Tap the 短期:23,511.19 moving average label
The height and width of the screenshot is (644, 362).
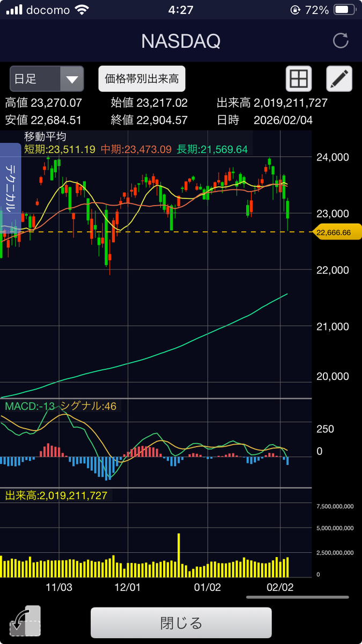[60, 149]
